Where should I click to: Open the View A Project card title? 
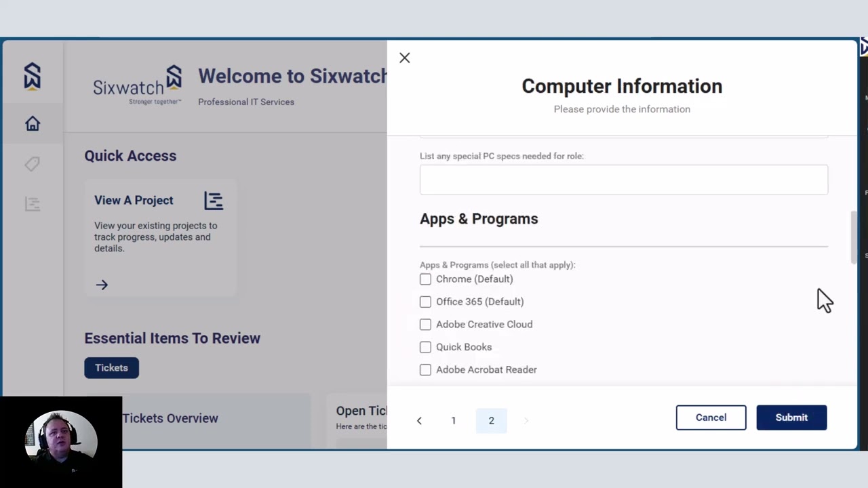tap(134, 201)
